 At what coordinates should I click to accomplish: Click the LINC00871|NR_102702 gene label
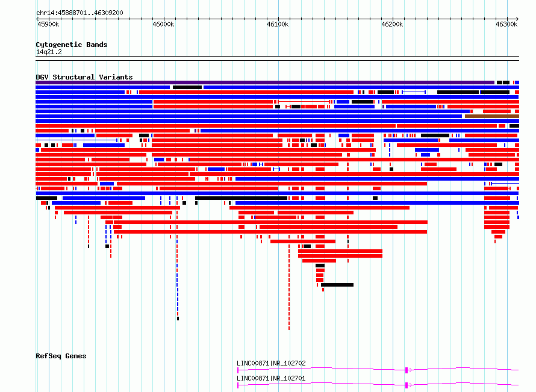(x=271, y=363)
